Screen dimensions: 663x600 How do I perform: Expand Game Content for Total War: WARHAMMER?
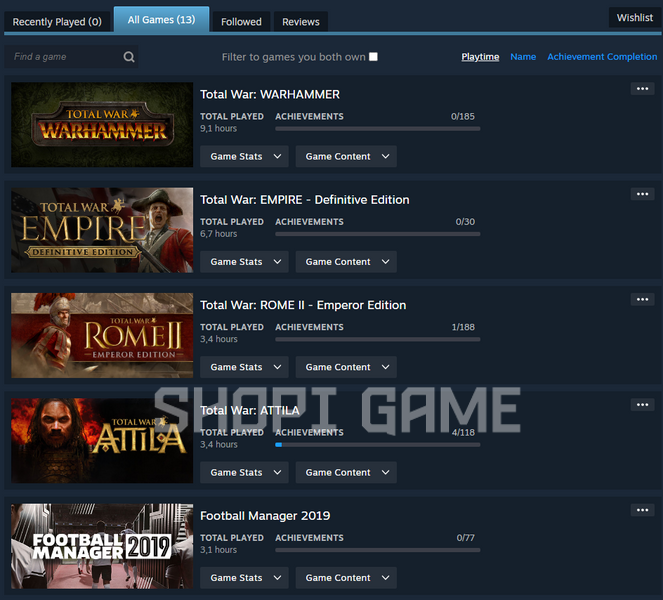[346, 156]
